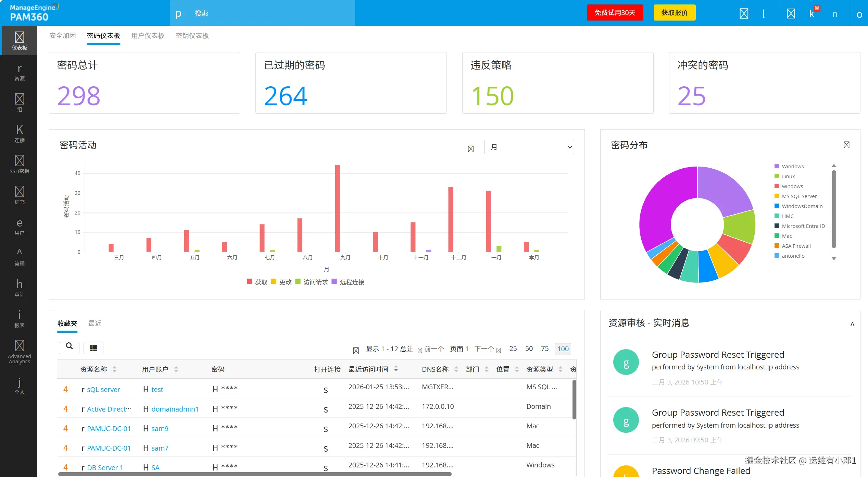
Task: Open the sQL server resource link
Action: click(x=103, y=389)
